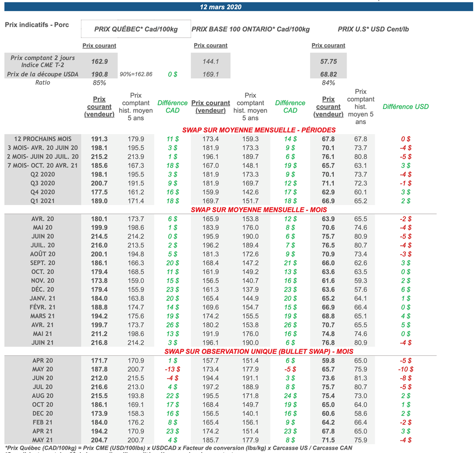Select the "PRIX QUÉBEC* Cad/100kg" header box

point(136,29)
